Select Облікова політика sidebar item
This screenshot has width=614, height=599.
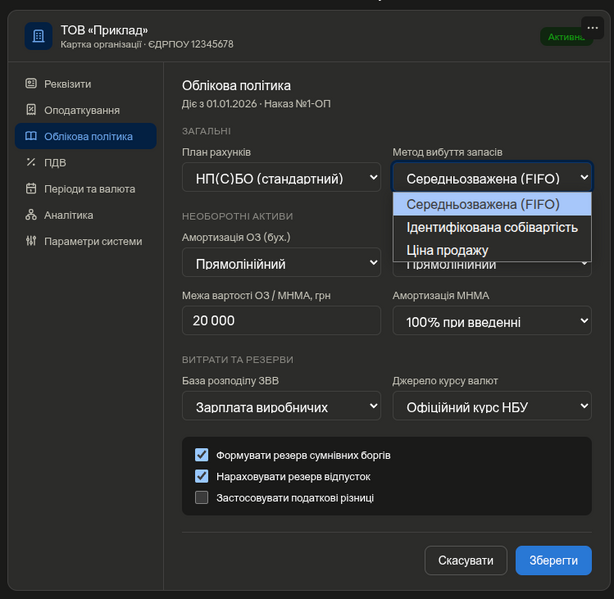86,136
